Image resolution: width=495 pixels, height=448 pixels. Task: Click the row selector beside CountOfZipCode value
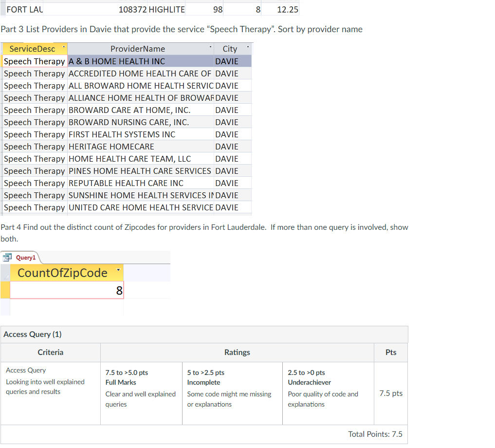tap(5, 290)
